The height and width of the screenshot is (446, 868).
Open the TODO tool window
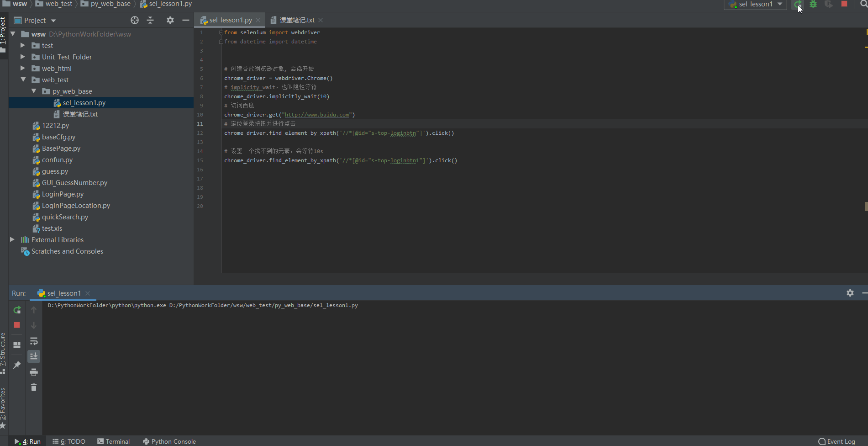click(x=68, y=441)
